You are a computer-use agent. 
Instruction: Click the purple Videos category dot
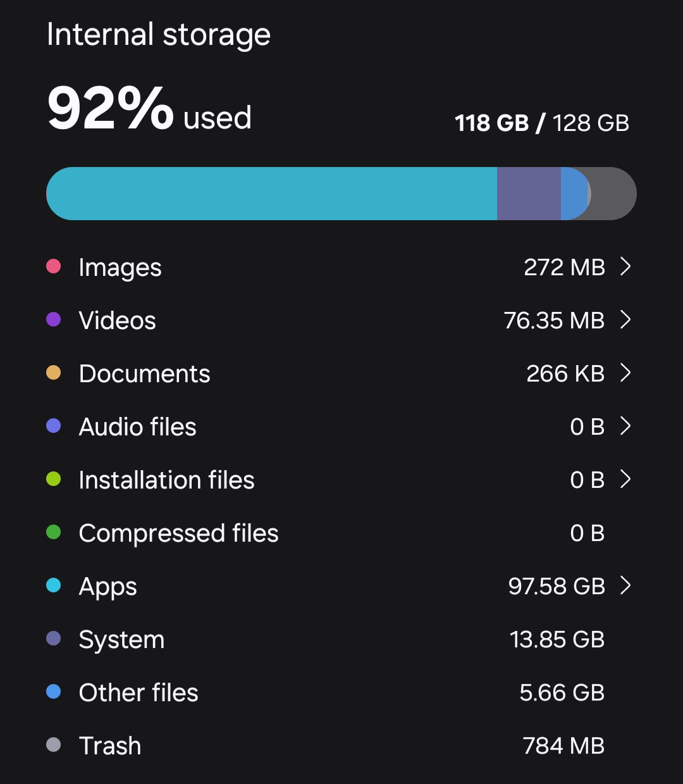(54, 320)
